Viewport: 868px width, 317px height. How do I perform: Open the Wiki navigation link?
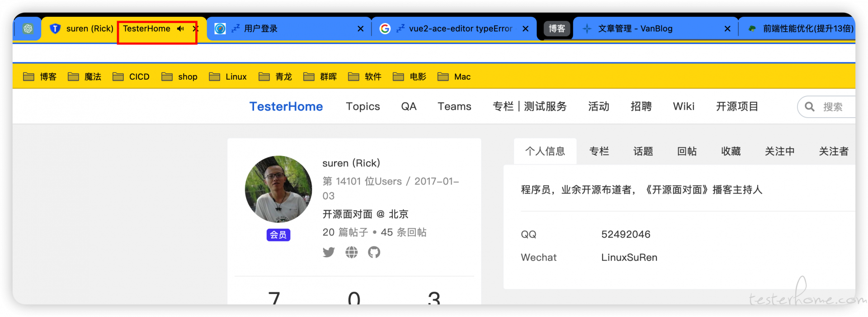[x=684, y=106]
